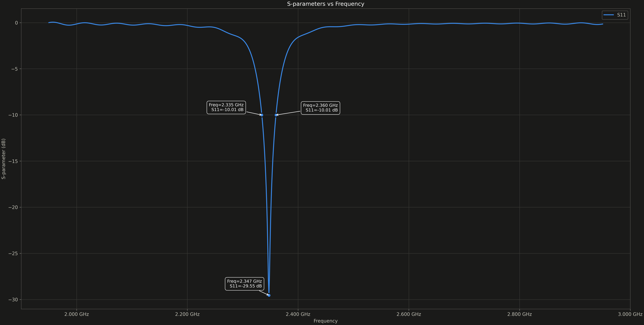Click the blue S11 line sample in legend
The width and height of the screenshot is (644, 325).
click(x=609, y=15)
